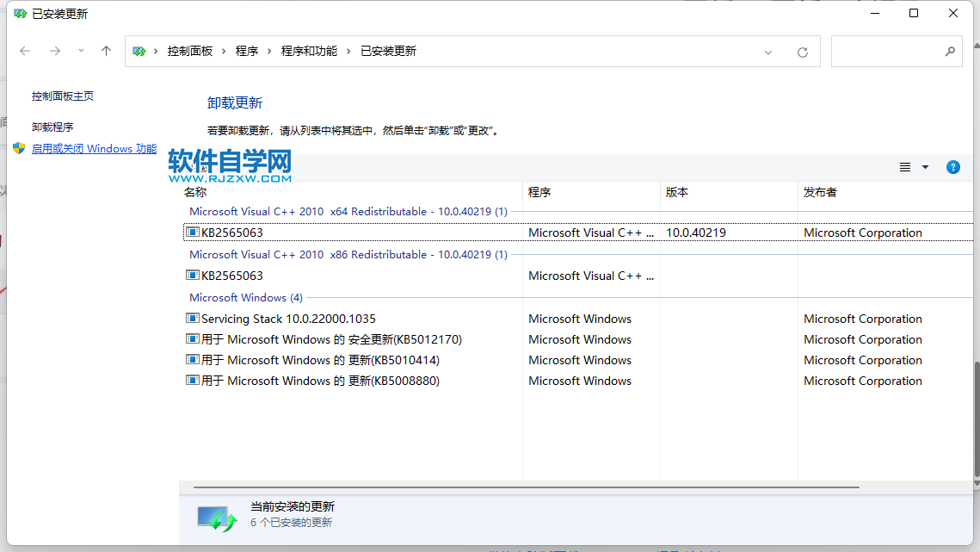Open view options dropdown arrow

[926, 167]
